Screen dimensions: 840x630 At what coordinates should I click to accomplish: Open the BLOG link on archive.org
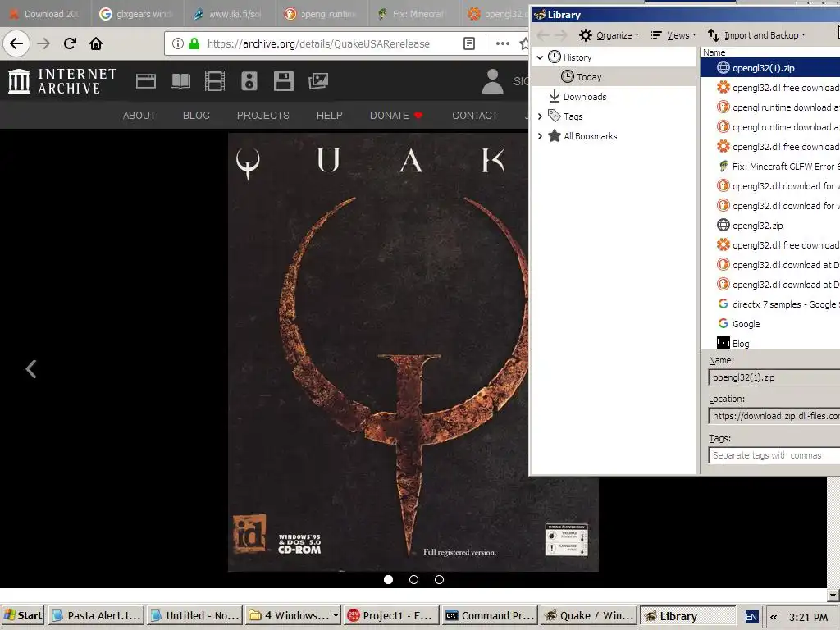pos(196,115)
